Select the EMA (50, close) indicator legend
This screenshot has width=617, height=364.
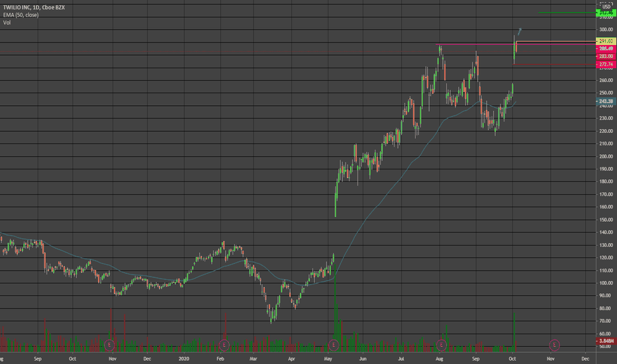click(21, 15)
